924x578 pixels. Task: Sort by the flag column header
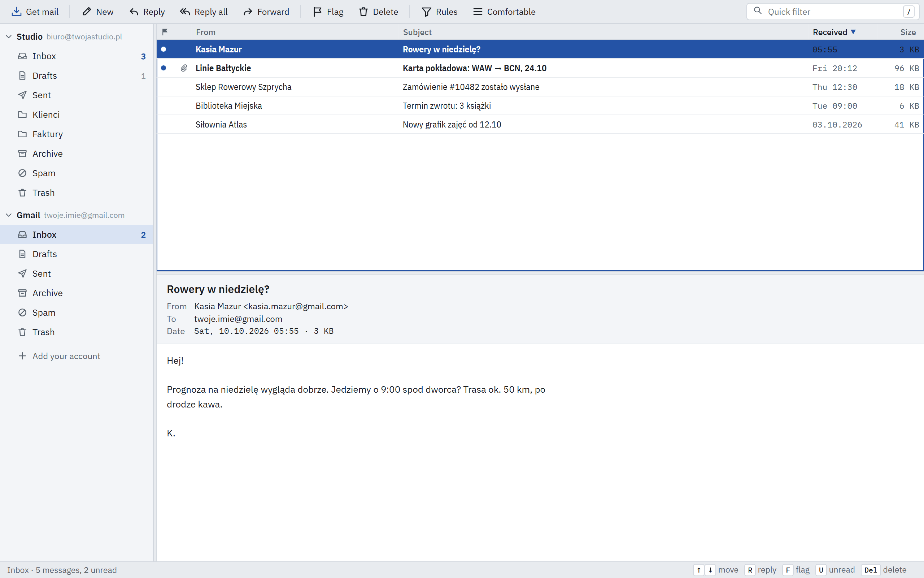165,32
